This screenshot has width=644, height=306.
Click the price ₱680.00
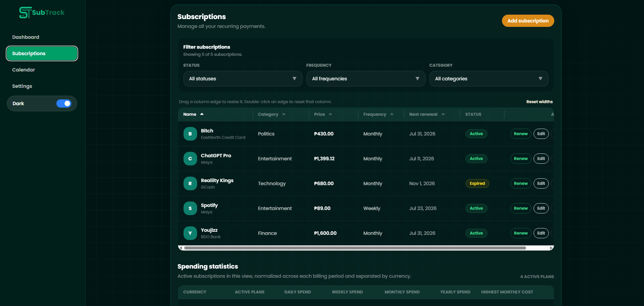[324, 183]
